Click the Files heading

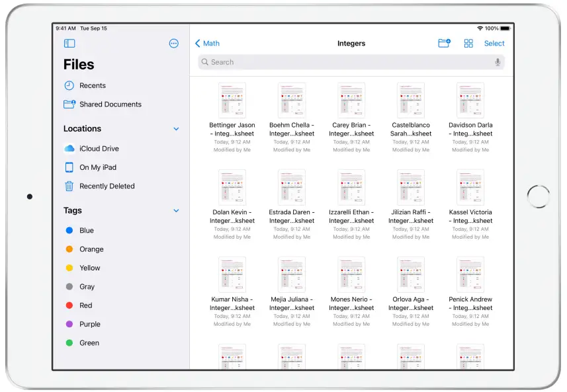coord(79,65)
